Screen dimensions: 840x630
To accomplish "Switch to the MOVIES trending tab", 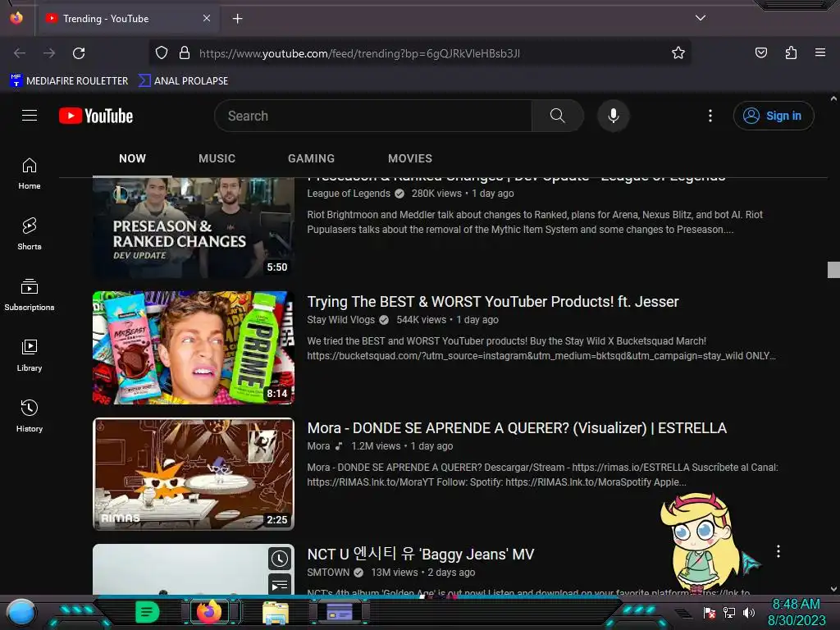I will 410,158.
